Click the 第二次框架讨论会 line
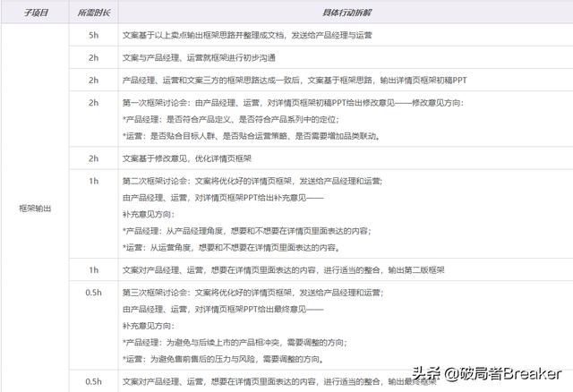Image resolution: width=573 pixels, height=392 pixels. tap(252, 181)
